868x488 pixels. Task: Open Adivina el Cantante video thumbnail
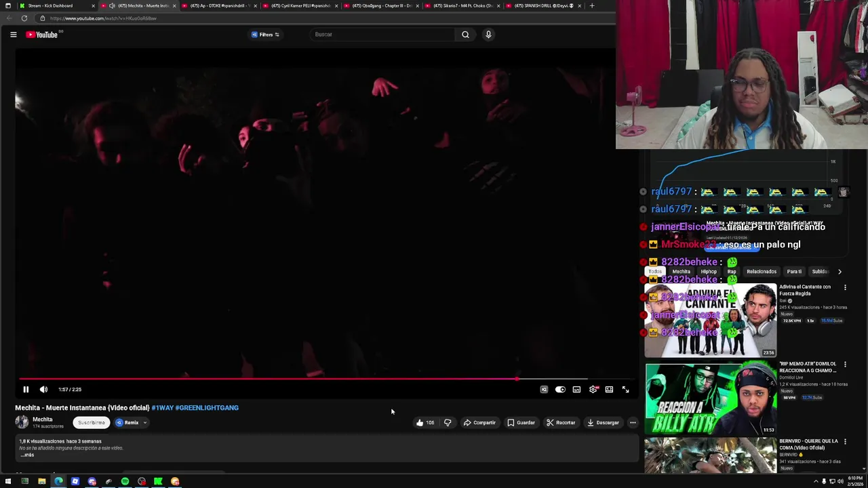tap(711, 321)
